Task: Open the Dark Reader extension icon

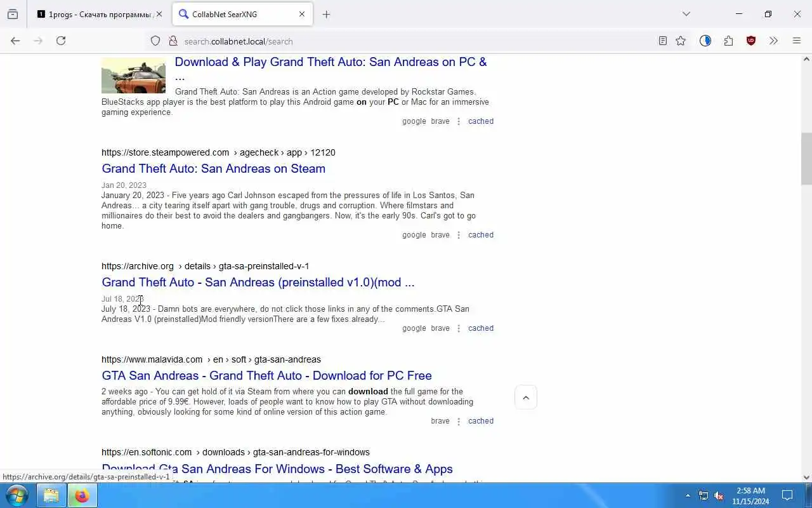Action: (705, 41)
